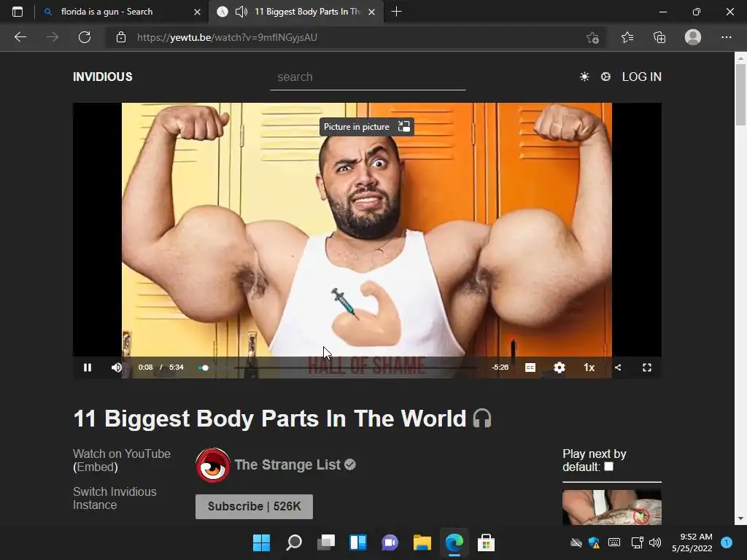This screenshot has height=560, width=747.
Task: Click the share icon in player
Action: 618,367
